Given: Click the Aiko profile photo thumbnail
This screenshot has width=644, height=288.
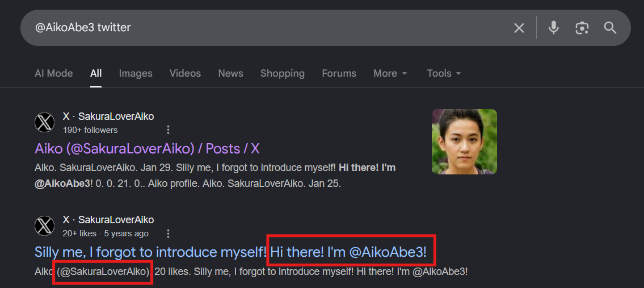Looking at the screenshot, I should [464, 141].
